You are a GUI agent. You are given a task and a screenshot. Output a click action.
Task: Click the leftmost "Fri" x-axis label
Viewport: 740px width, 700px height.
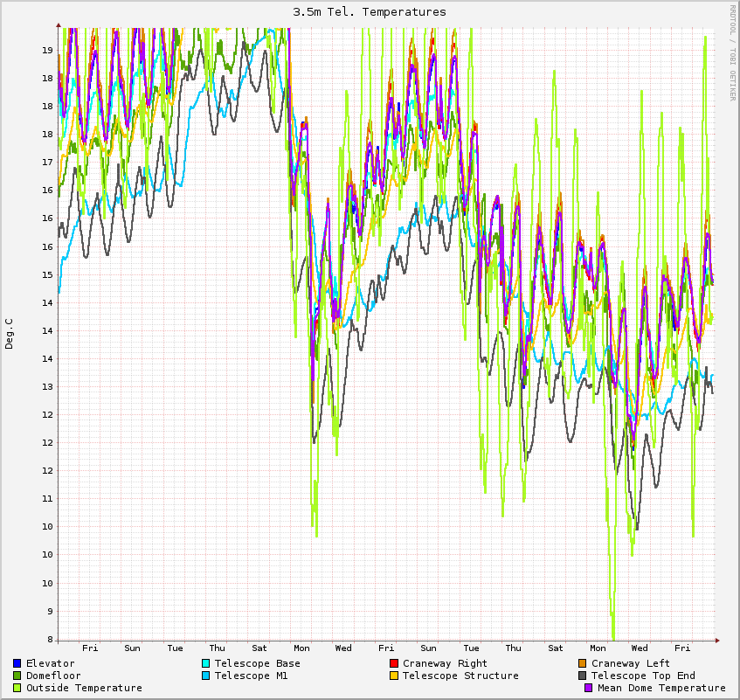click(90, 648)
